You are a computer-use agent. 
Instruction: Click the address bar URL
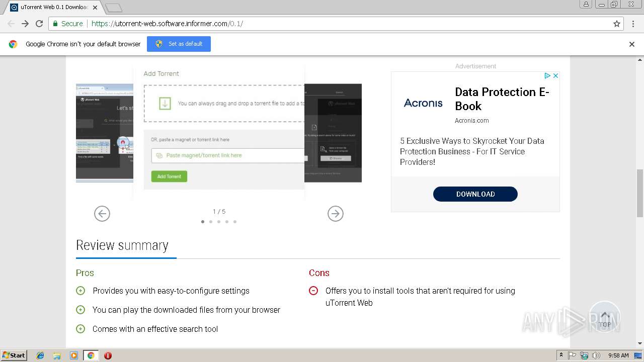tap(167, 24)
